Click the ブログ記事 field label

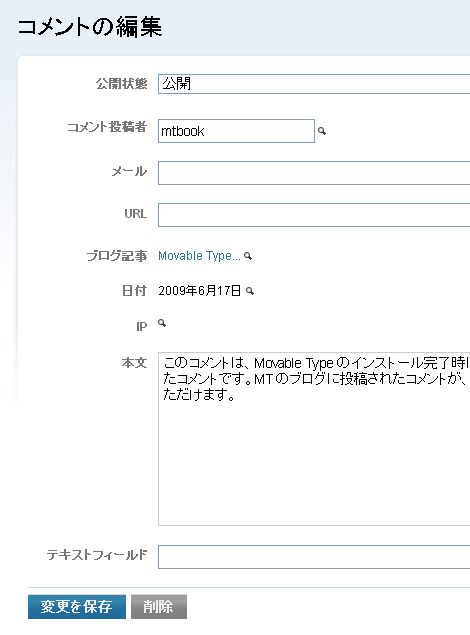click(117, 256)
